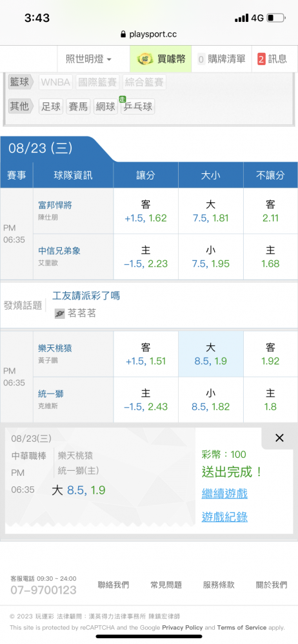Open the 照世明燈 account dropdown
The height and width of the screenshot is (644, 298).
tap(88, 59)
